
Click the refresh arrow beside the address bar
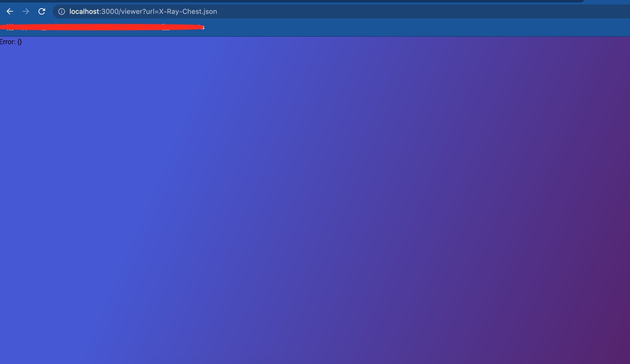tap(42, 11)
